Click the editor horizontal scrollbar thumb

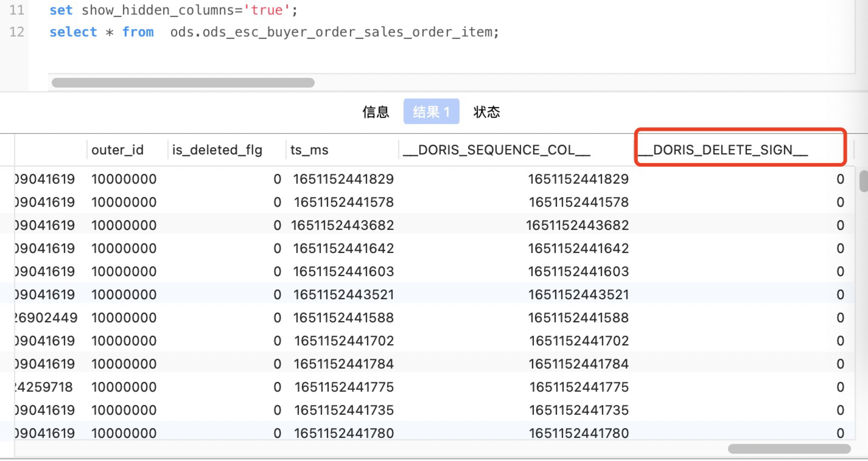pos(183,82)
